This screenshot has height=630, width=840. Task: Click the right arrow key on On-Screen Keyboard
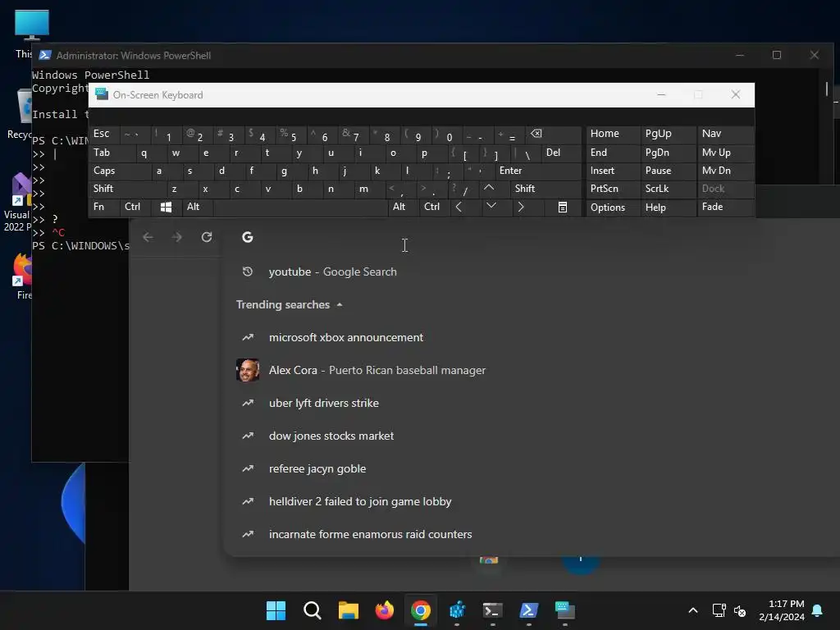521,207
